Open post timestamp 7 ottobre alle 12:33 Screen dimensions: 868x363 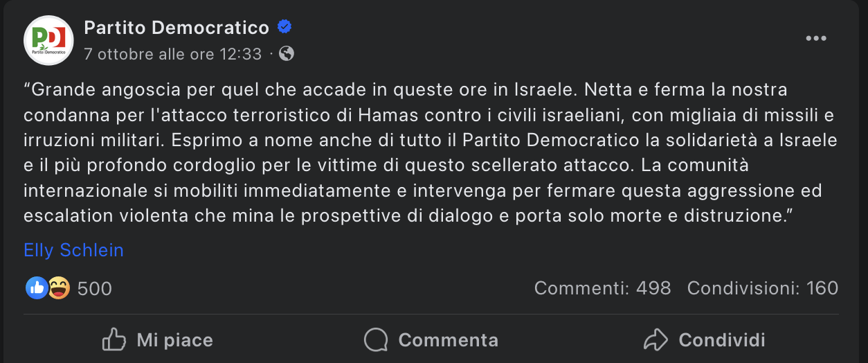[172, 53]
